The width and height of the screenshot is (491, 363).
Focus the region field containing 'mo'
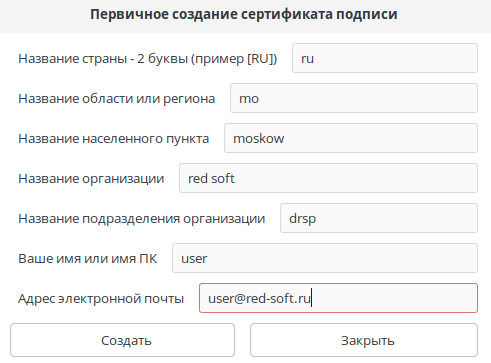click(x=354, y=98)
